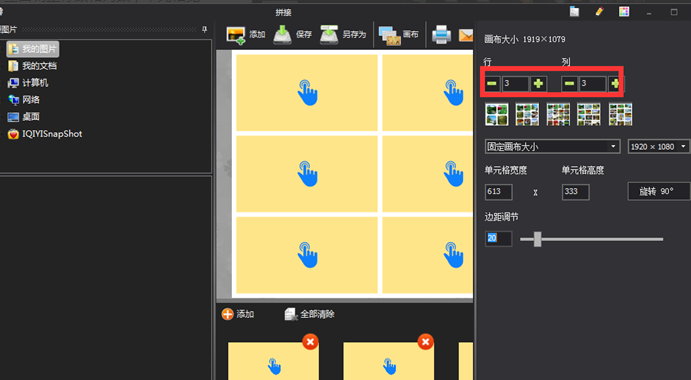Viewport: 691px width, 380px height.
Task: Click the middle-left cell of canvas grid
Action: coord(307,174)
